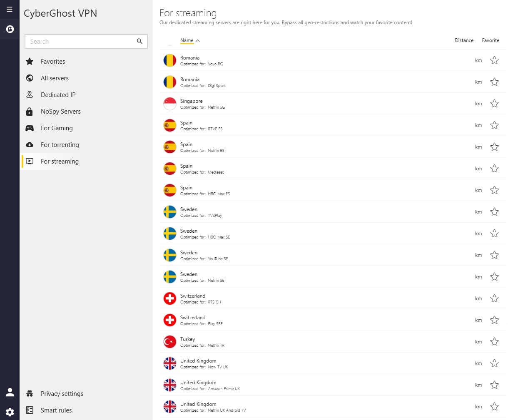The image size is (508, 420).
Task: Select the Dedicated IP icon
Action: (x=29, y=94)
